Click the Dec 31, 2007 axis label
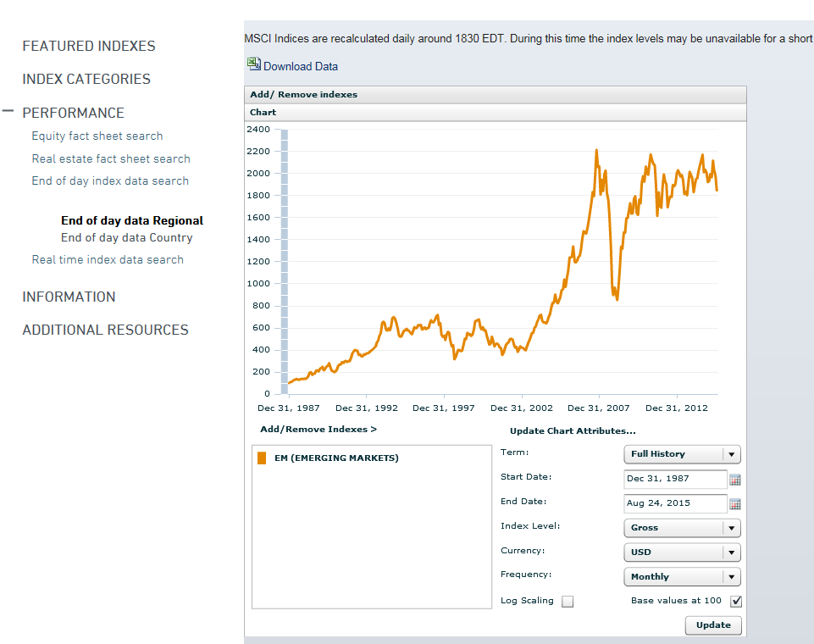Image resolution: width=814 pixels, height=644 pixels. [x=599, y=408]
